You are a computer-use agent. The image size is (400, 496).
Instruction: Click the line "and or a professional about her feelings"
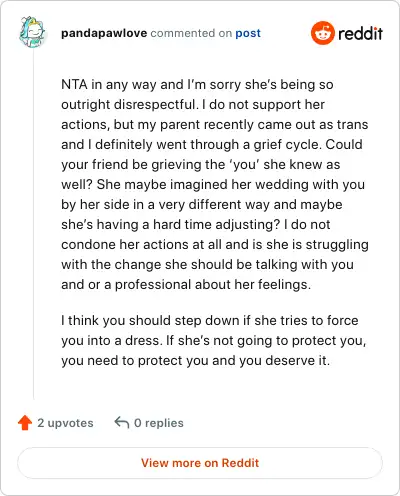(186, 285)
